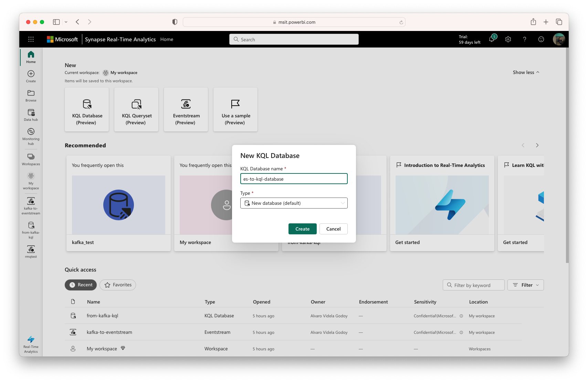Open the Data hub from the sidebar

31,115
